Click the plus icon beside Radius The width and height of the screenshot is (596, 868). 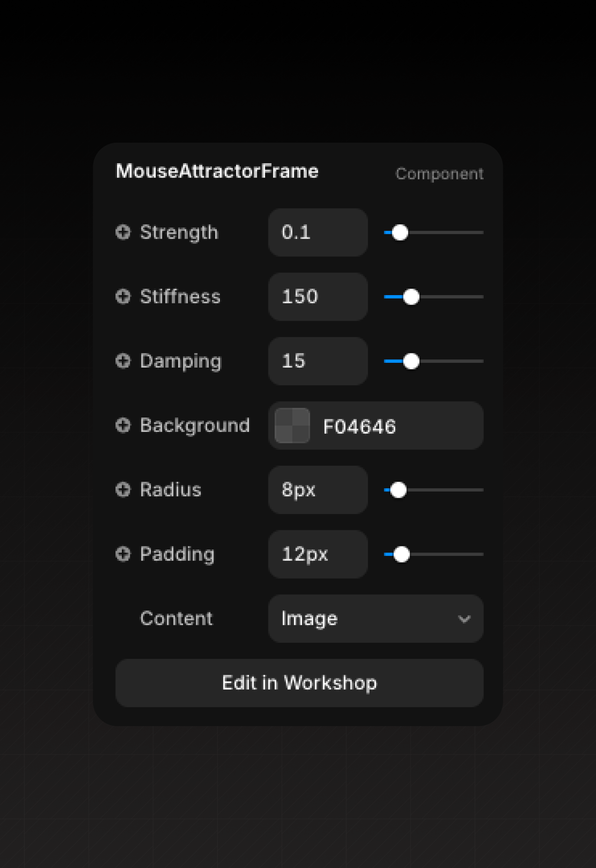tap(123, 490)
